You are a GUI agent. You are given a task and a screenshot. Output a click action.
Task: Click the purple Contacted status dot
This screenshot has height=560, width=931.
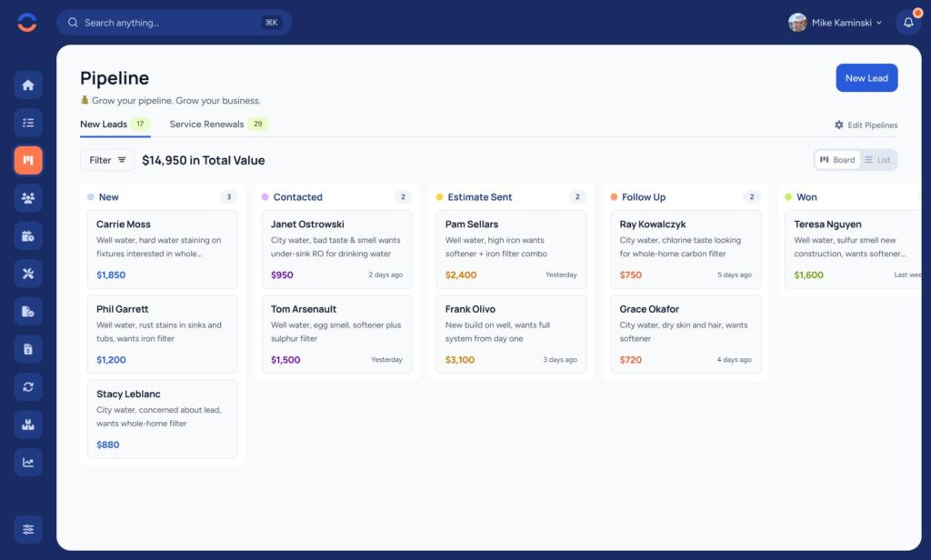coord(265,197)
